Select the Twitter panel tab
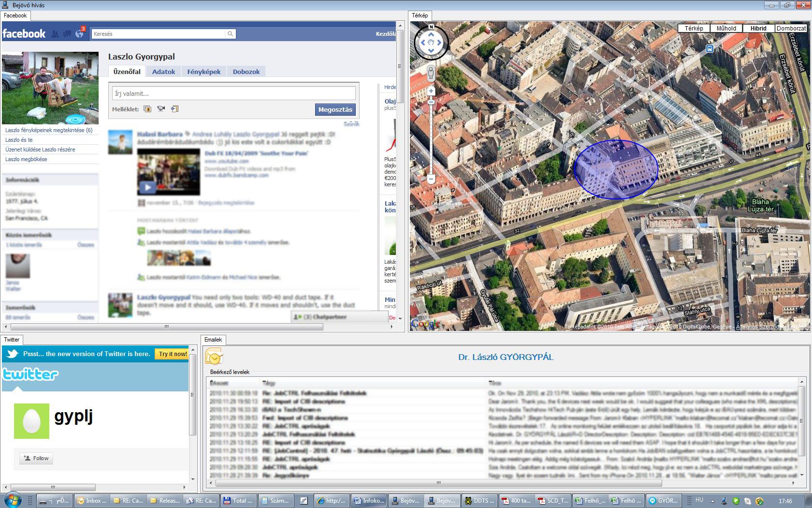Image resolution: width=812 pixels, height=508 pixels. pyautogui.click(x=12, y=340)
